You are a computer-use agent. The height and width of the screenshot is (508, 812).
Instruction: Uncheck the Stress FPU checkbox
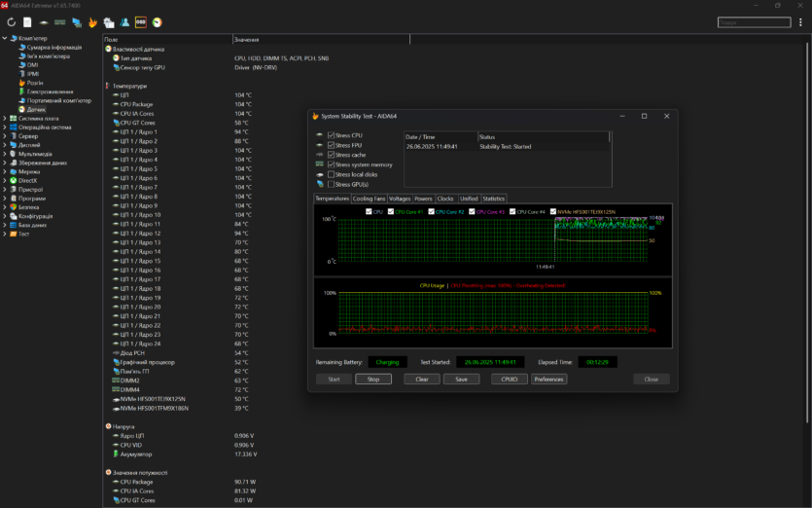(331, 145)
